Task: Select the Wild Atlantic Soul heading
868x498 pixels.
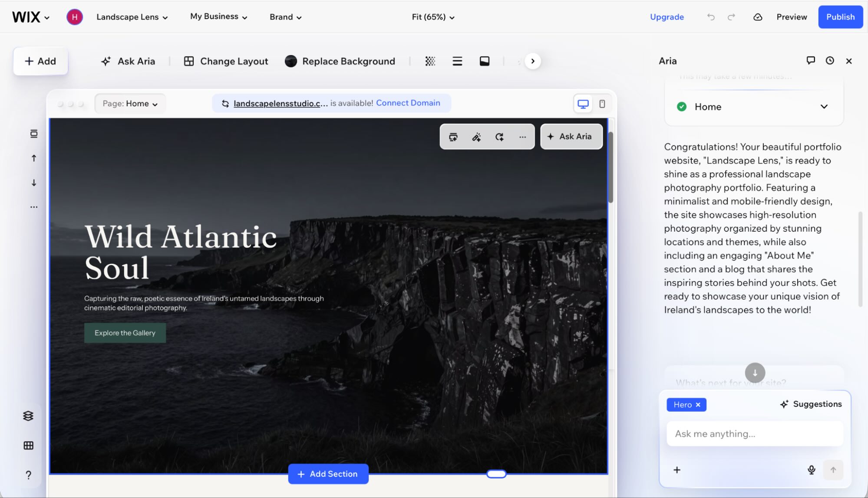Action: tap(181, 252)
